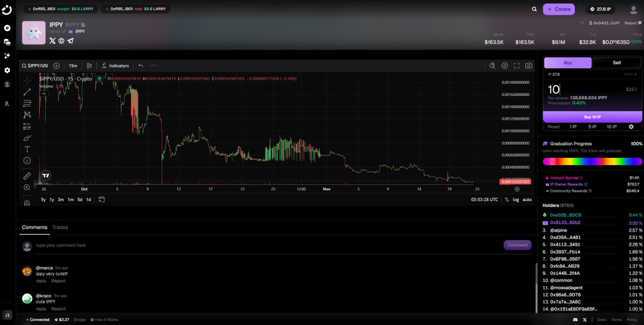
Task: Open IPPY's Telegram via the paper plane icon
Action: (70, 40)
